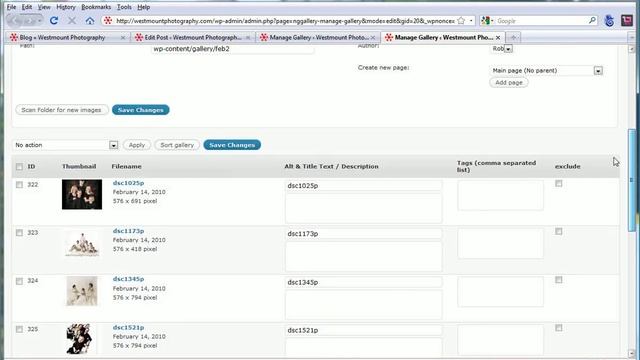Tick exclude checkbox for dsc1173p
The image size is (640, 360).
[x=559, y=231]
